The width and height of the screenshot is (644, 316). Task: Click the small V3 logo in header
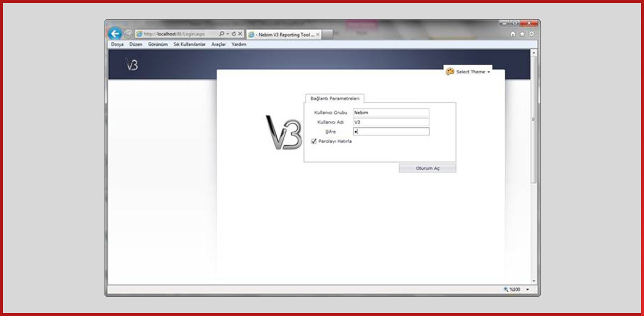pyautogui.click(x=132, y=64)
